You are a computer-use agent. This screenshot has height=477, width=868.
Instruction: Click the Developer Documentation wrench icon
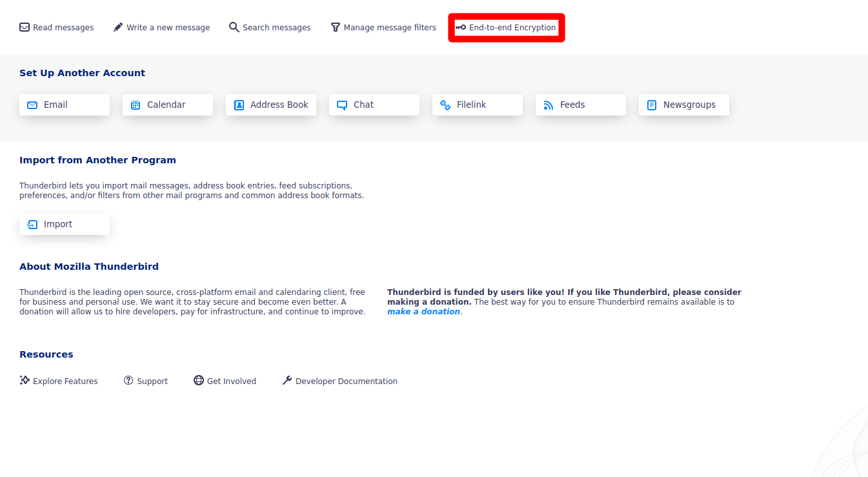[x=287, y=381]
